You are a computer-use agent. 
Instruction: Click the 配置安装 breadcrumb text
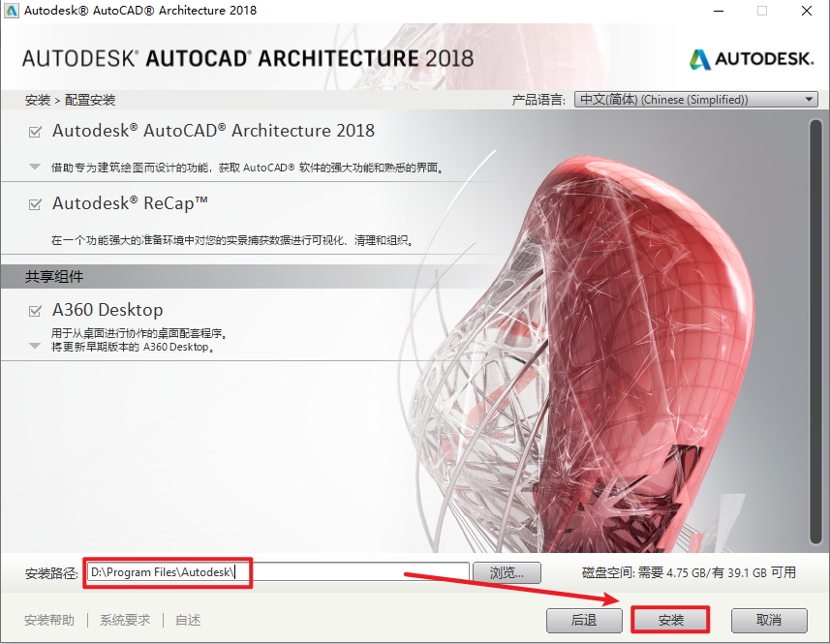click(x=92, y=100)
